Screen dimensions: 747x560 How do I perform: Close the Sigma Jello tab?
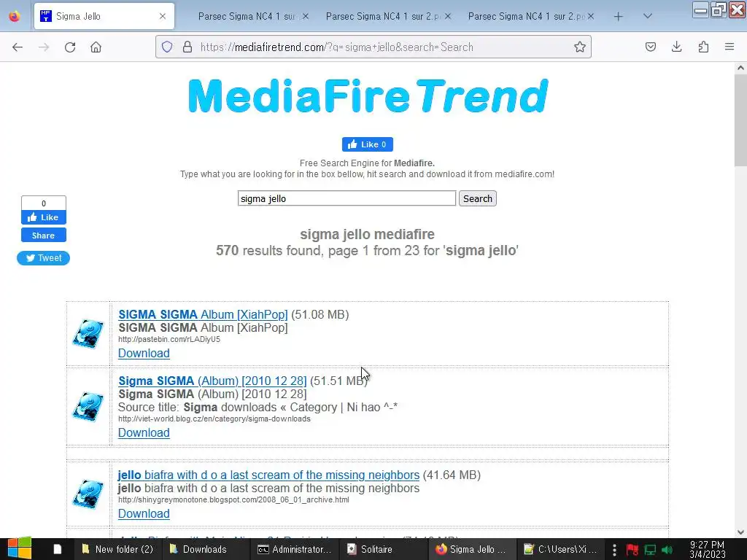(163, 16)
